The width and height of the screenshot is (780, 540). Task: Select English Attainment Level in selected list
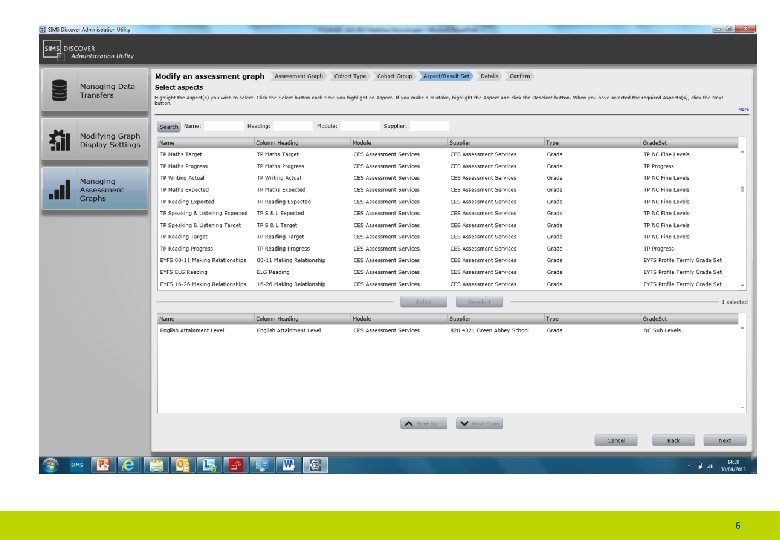pos(448,330)
